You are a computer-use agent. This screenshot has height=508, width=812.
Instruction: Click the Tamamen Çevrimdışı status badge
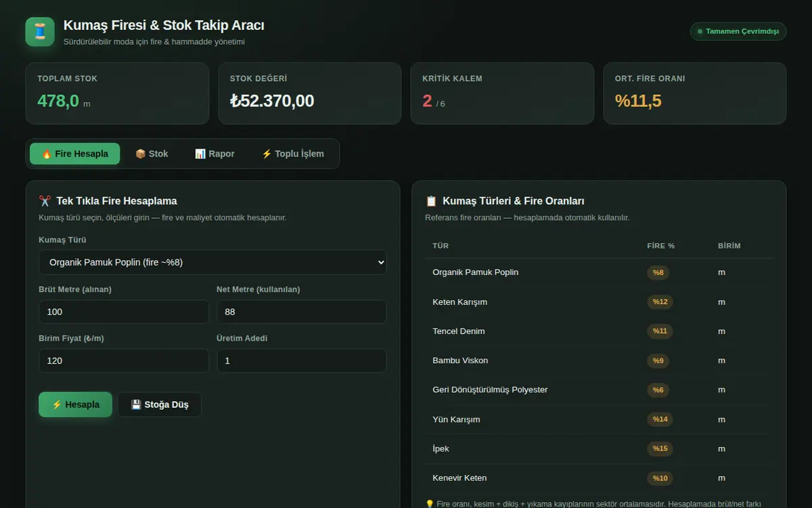click(x=738, y=32)
